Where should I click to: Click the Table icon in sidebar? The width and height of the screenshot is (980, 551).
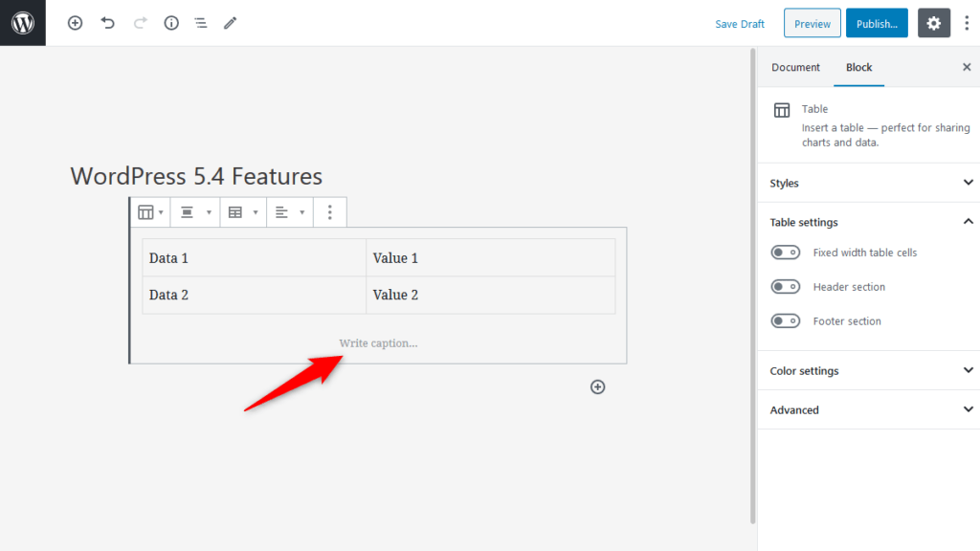tap(782, 110)
